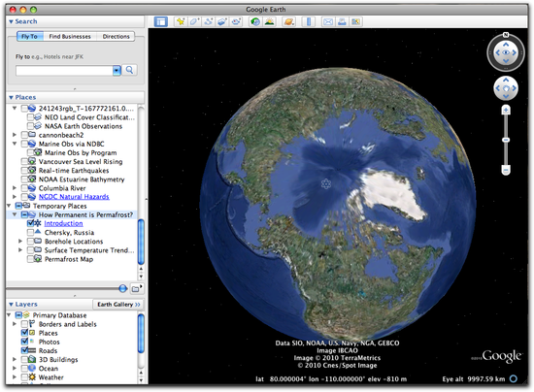The height and width of the screenshot is (392, 534).
Task: Open the Fly To search history dropdown
Action: click(117, 71)
